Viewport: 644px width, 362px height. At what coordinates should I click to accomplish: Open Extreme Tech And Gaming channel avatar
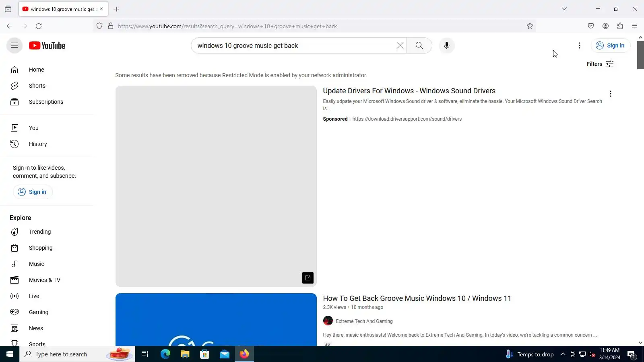click(328, 321)
